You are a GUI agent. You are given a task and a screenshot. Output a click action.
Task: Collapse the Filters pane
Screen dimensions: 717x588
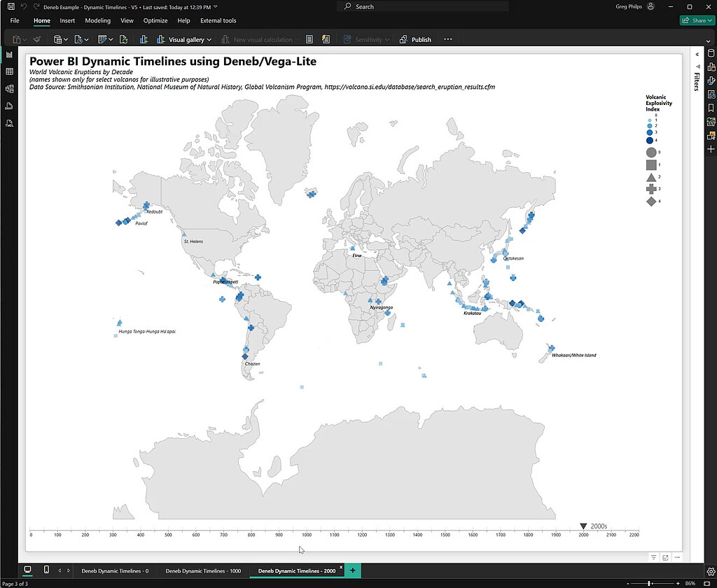pos(697,54)
